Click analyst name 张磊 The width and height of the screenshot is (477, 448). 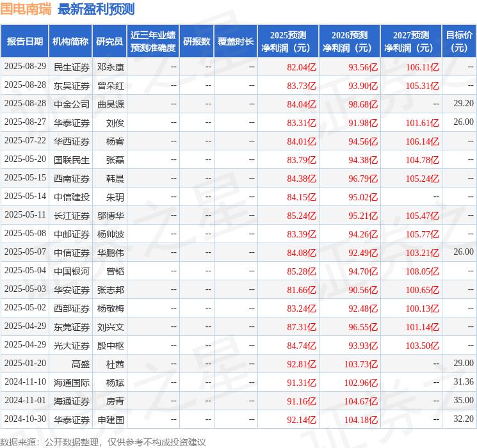tap(115, 160)
